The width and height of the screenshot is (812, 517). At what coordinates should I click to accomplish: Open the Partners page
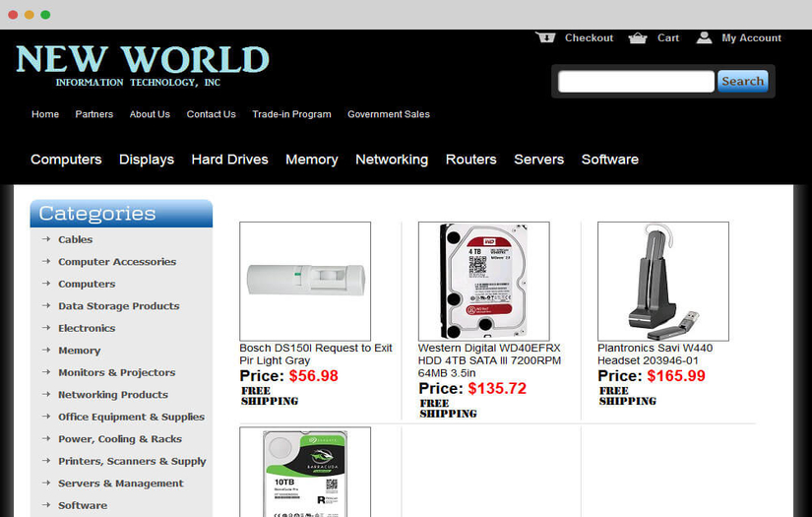94,114
